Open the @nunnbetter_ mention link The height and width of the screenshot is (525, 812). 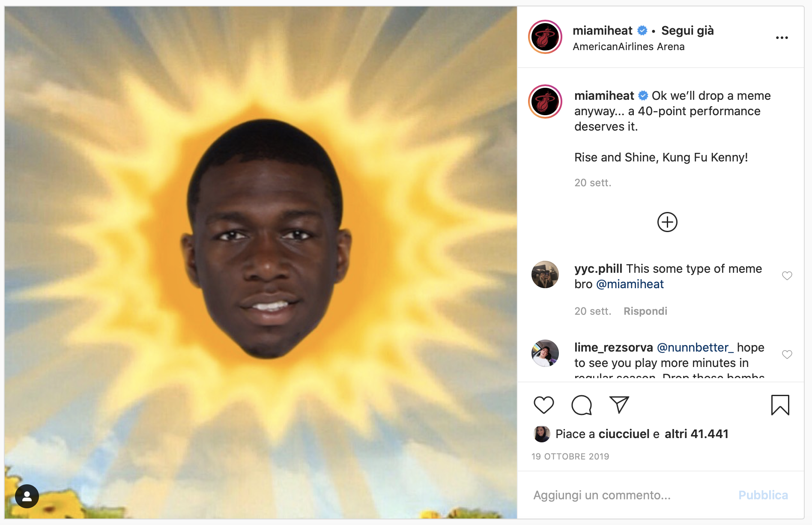tap(695, 347)
